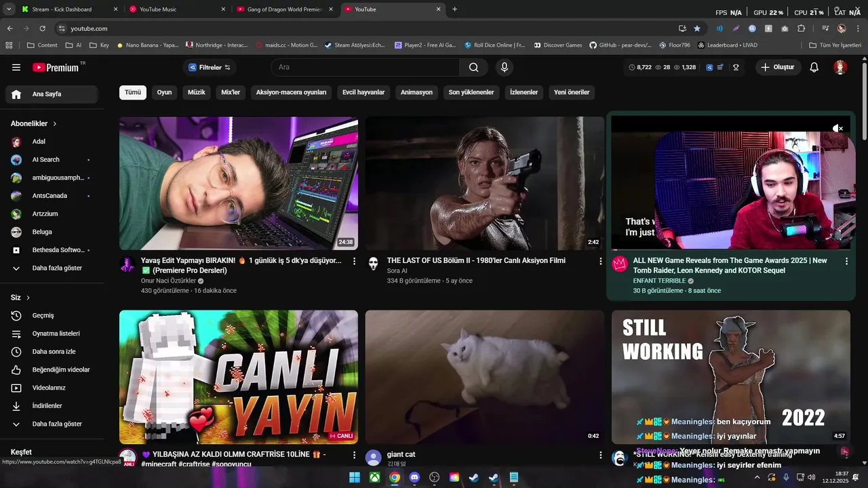
Task: Show more items below İndirilenler
Action: tap(52, 424)
